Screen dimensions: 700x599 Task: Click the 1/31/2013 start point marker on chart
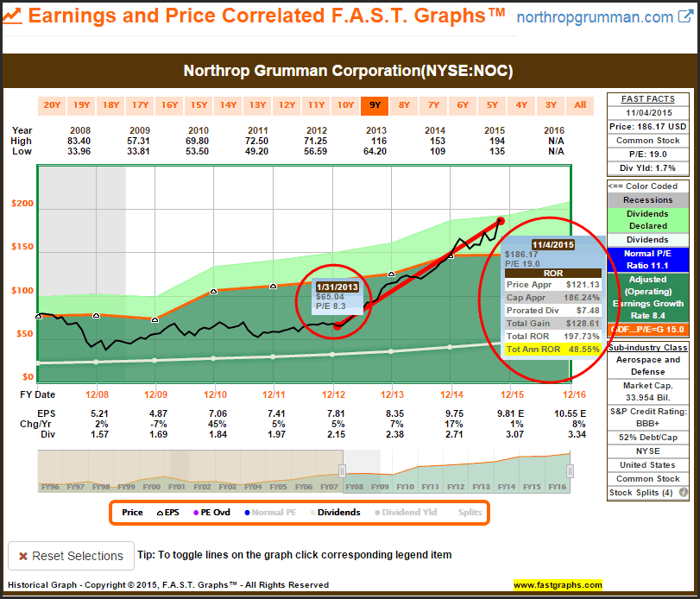tap(337, 326)
